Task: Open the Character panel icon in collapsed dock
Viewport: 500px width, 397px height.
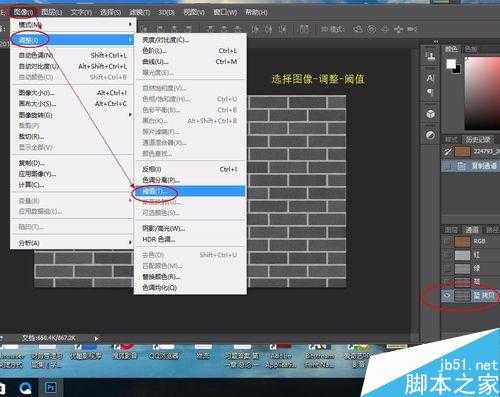Action: tap(430, 78)
